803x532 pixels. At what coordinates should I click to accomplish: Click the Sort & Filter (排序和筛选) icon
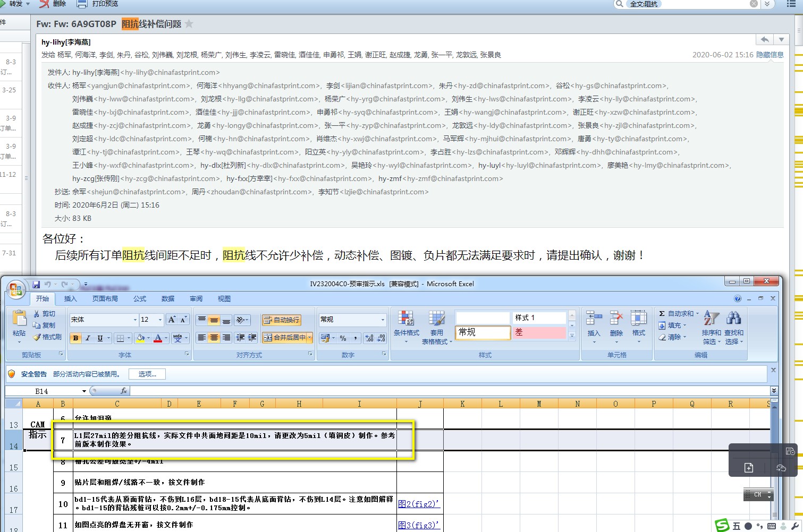click(x=711, y=319)
